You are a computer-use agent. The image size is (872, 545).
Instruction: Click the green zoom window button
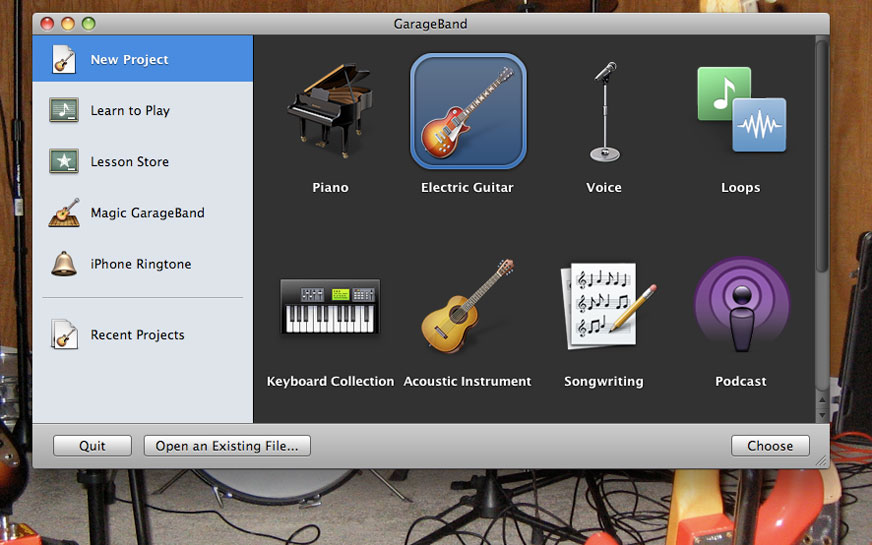[x=88, y=23]
